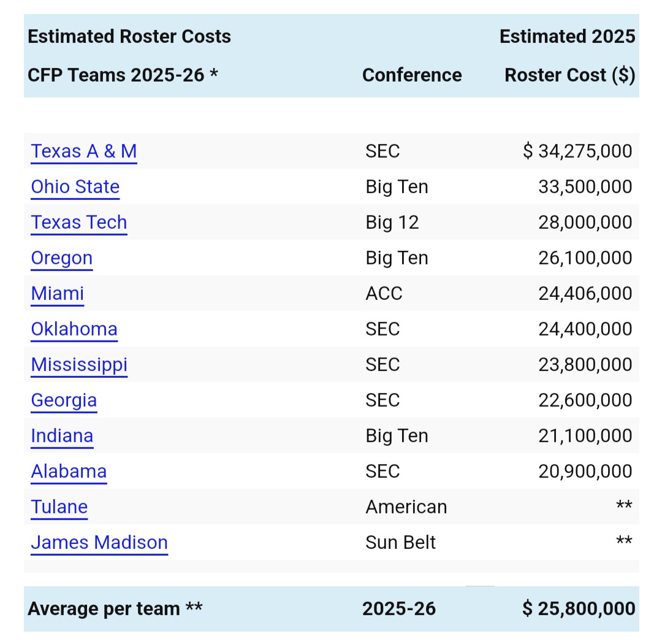Click the CFP Teams 2025-26 header text
Screen dimensions: 662x644
[x=123, y=75]
